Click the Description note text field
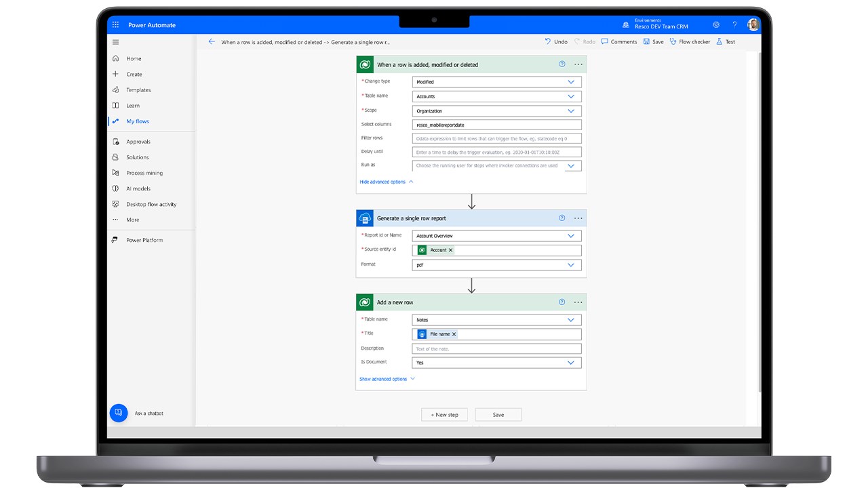The height and width of the screenshot is (488, 868). click(497, 349)
